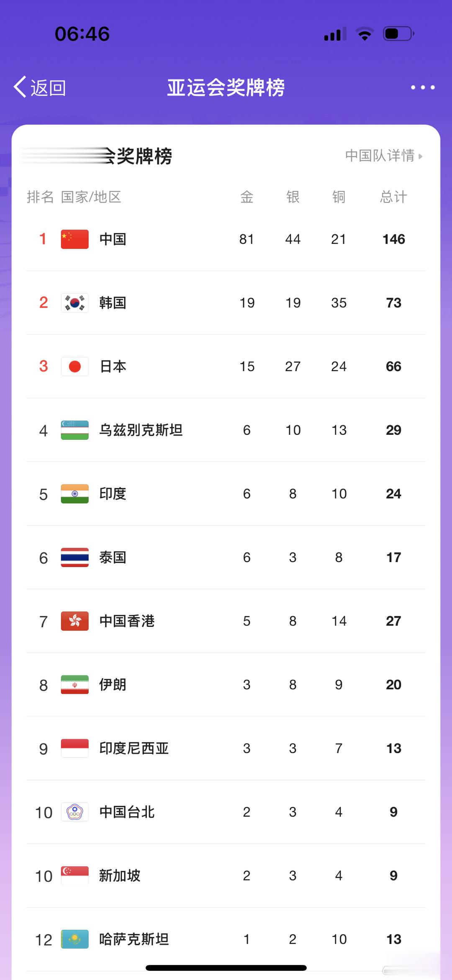Tap the 新加坡 row entry

(226, 875)
